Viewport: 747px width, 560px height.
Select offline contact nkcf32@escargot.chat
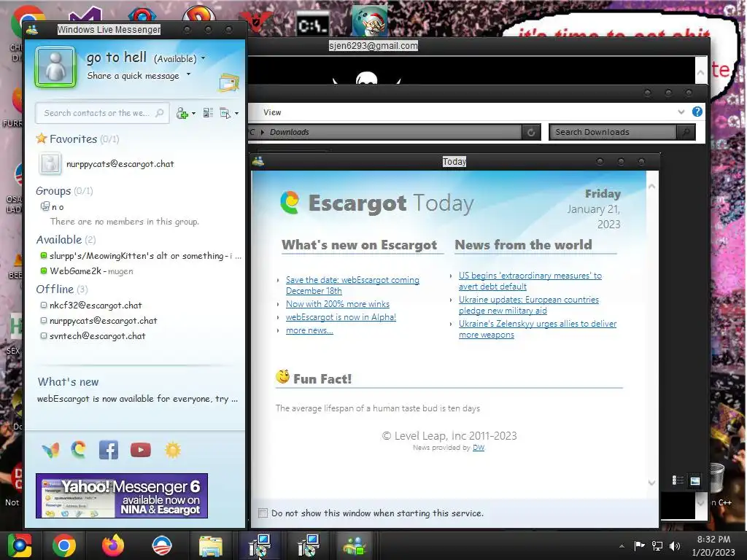coord(91,306)
